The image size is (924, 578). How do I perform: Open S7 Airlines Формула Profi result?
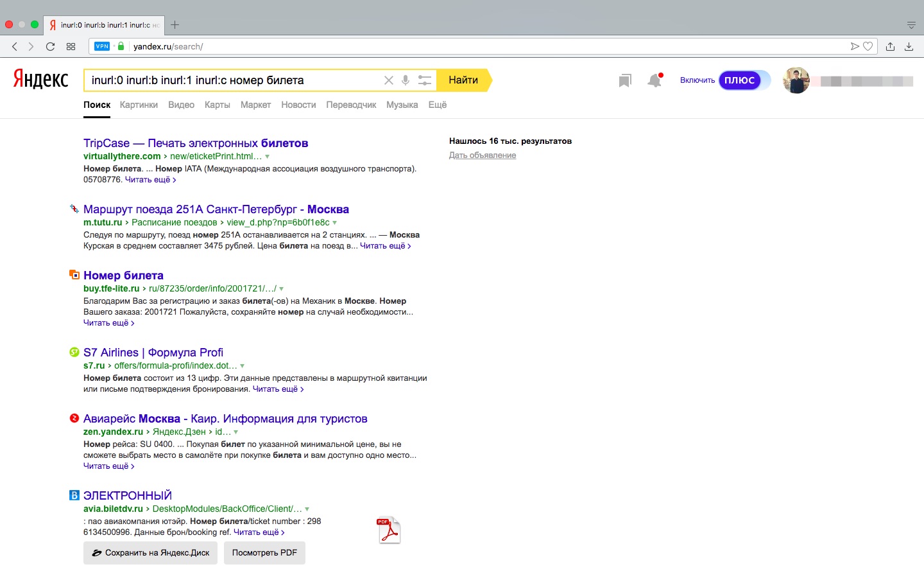153,353
